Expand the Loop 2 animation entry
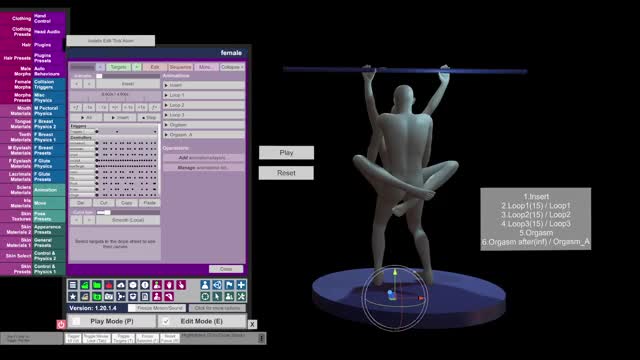 click(x=204, y=105)
